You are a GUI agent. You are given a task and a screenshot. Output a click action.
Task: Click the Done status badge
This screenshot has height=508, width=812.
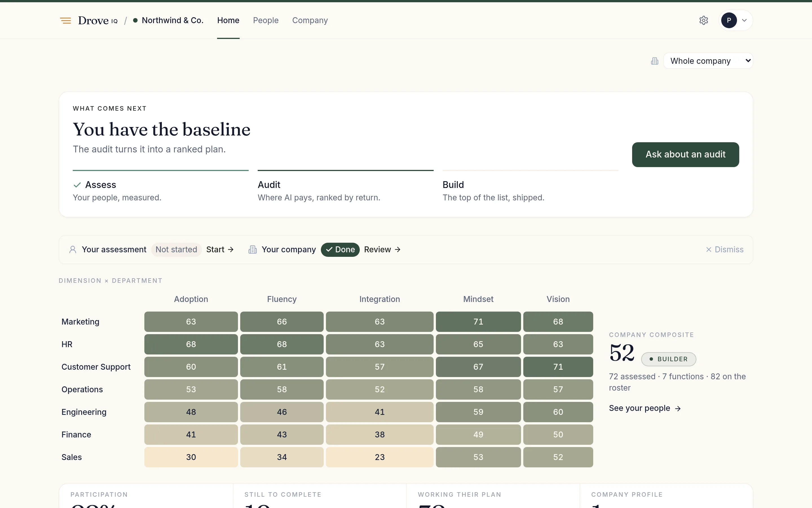(x=340, y=250)
